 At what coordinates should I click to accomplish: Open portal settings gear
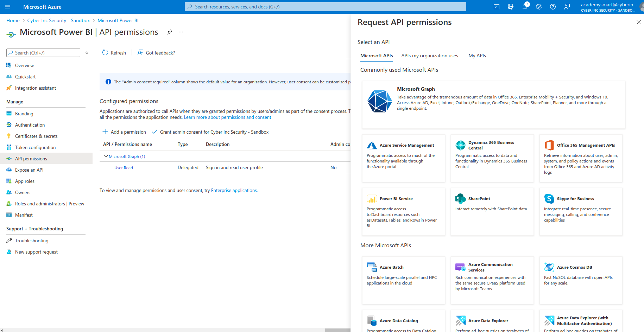(539, 7)
